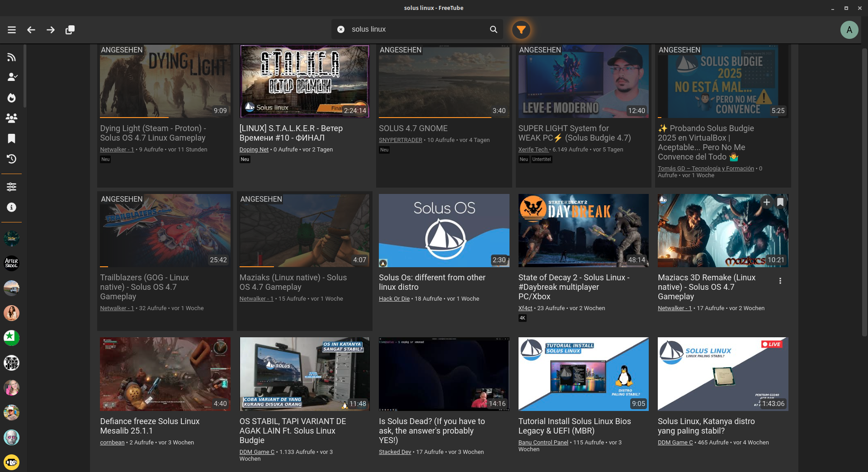The height and width of the screenshot is (472, 868).
Task: Open Trending flame icon in sidebar
Action: click(12, 98)
